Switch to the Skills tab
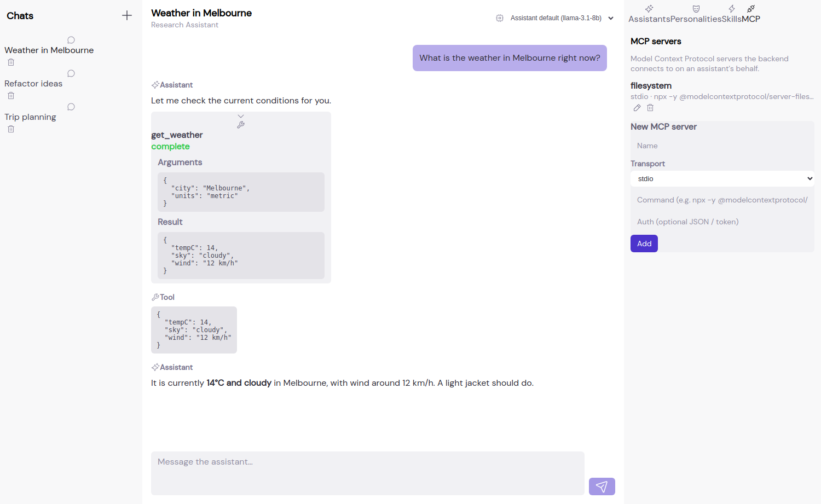Viewport: 821px width, 504px height. (x=731, y=14)
